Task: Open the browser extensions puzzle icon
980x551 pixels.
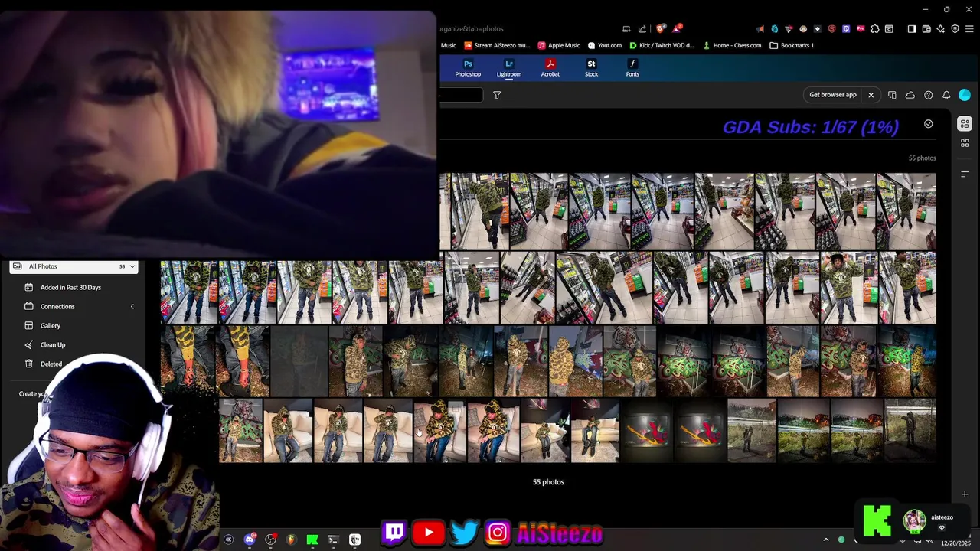Action: coord(875,29)
